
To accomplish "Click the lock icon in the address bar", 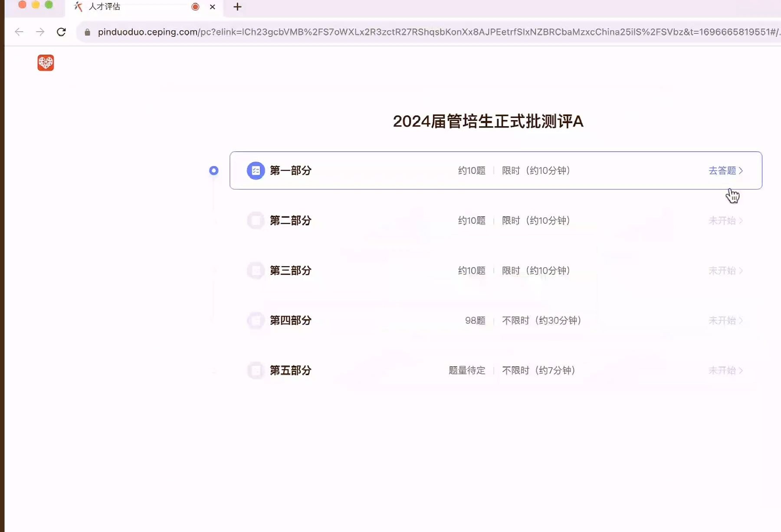I will 87,32.
